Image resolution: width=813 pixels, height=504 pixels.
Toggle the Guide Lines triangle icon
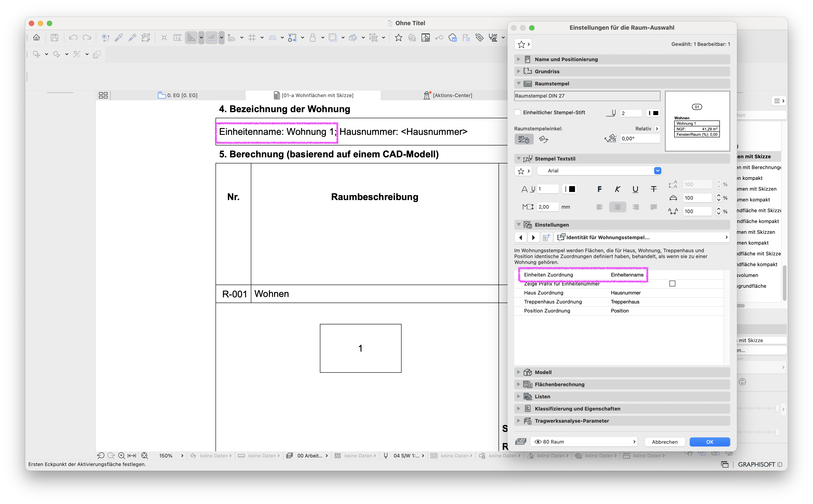pyautogui.click(x=191, y=38)
